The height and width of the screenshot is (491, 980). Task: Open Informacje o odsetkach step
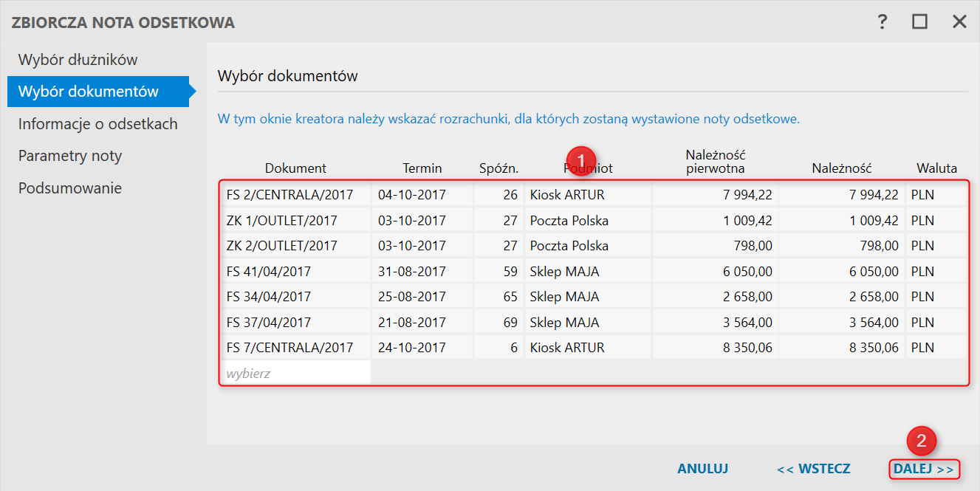[x=98, y=124]
